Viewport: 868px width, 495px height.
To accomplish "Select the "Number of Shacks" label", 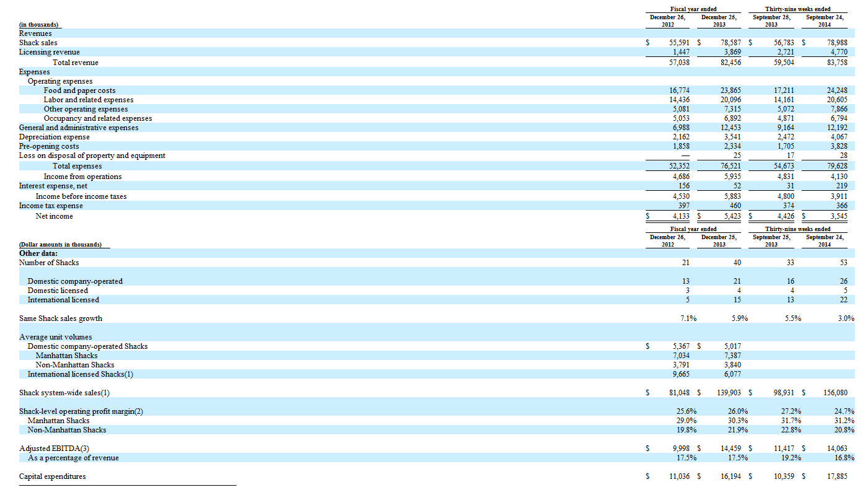I will [49, 263].
